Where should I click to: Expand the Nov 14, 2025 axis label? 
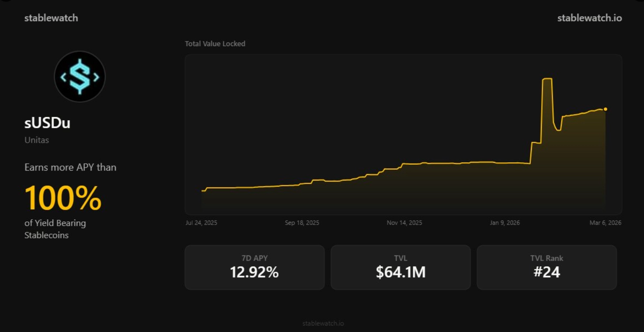point(404,222)
